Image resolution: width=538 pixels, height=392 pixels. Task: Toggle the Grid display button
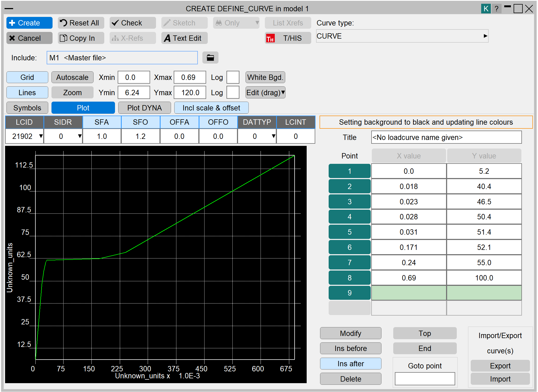pos(27,77)
